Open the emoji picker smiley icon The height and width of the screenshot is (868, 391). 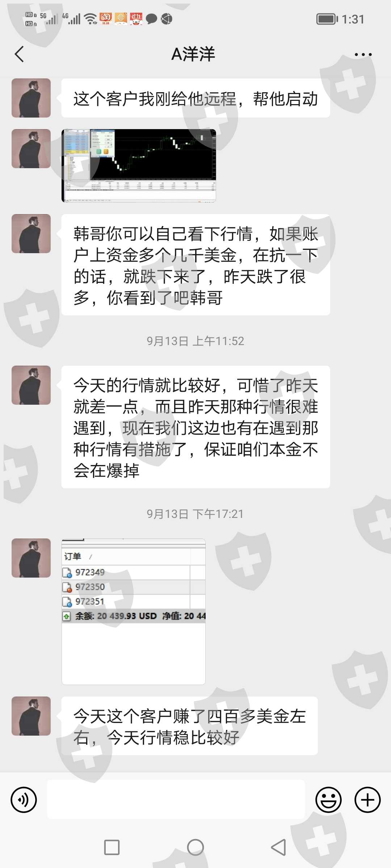click(x=328, y=800)
